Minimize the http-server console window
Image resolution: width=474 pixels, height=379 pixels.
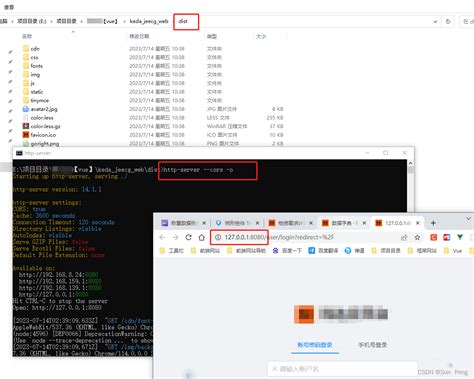click(x=367, y=153)
